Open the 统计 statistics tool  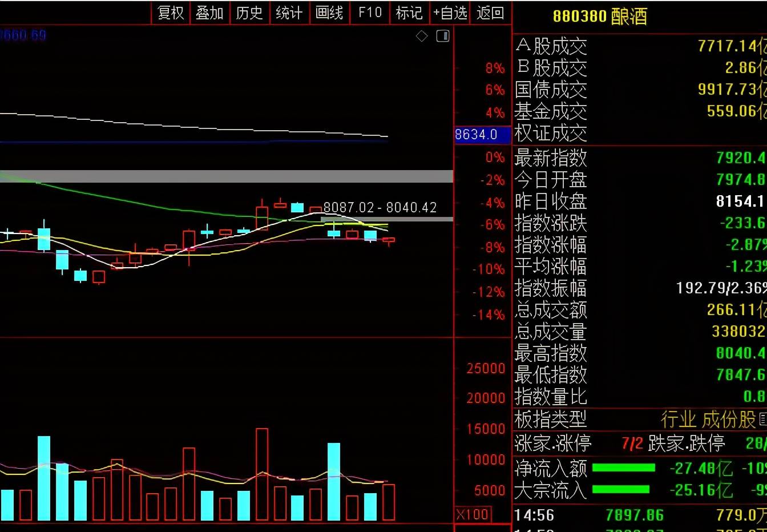(x=289, y=13)
